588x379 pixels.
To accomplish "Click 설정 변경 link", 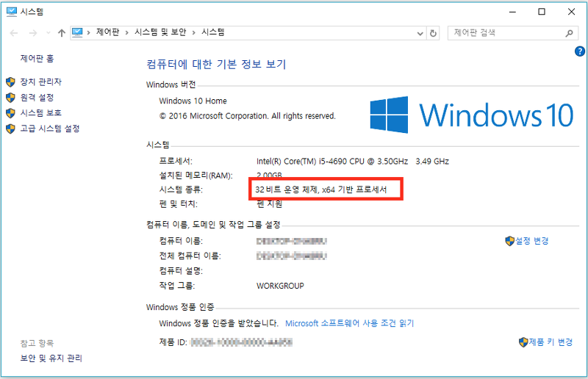I will coord(531,241).
